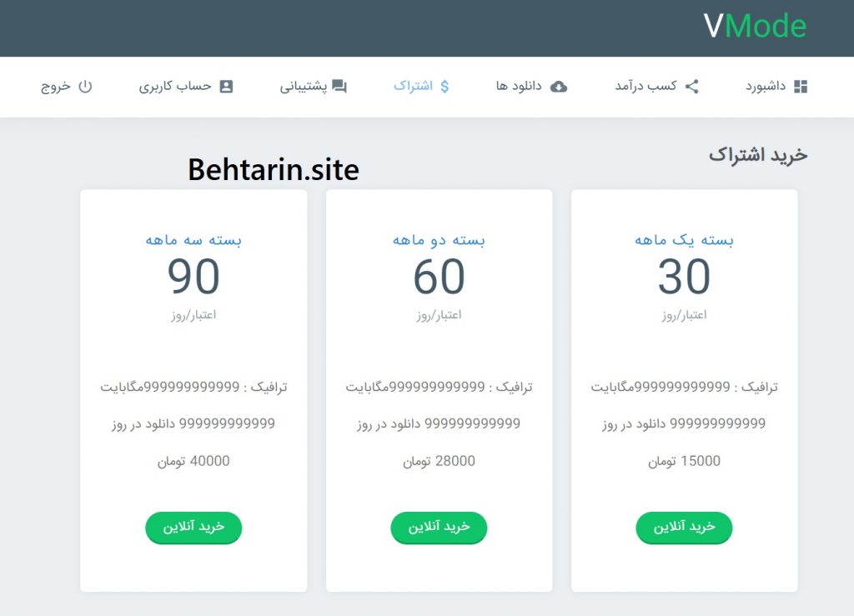Click the دانلود در روز line in the 90-day card
The width and height of the screenshot is (854, 616).
coord(193,423)
